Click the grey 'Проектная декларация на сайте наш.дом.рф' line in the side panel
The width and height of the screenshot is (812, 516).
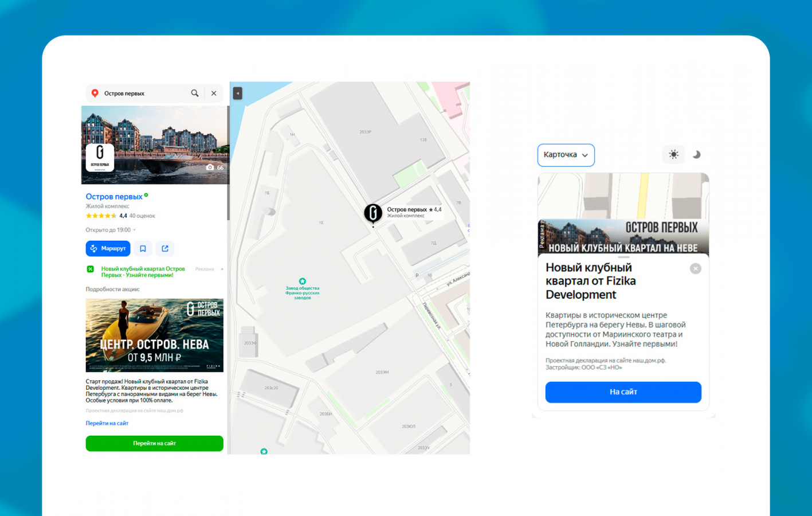pyautogui.click(x=135, y=411)
